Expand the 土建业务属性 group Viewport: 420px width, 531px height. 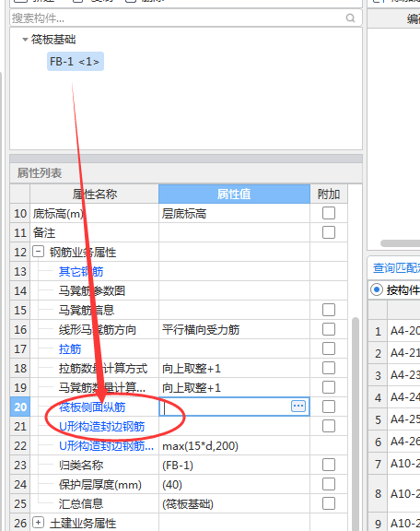click(38, 522)
